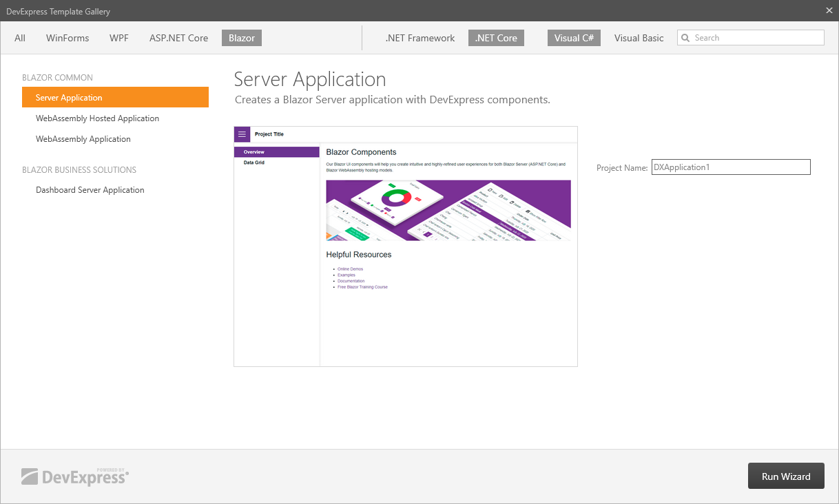Click the DevExpress logo in footer

[x=75, y=476]
